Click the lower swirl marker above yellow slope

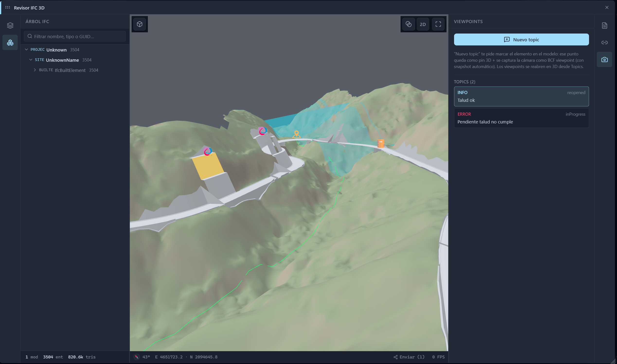(x=207, y=151)
